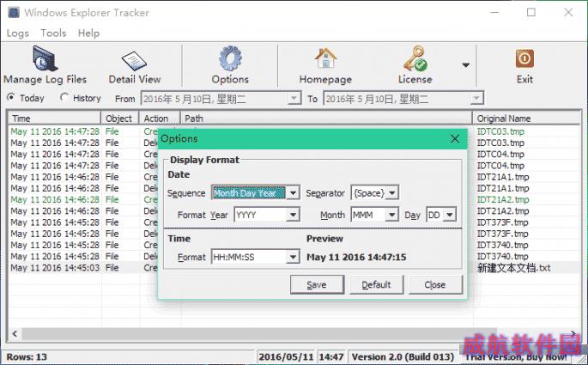Image resolution: width=588 pixels, height=365 pixels.
Task: Click Version 2.0 (Build 013) status text
Action: [x=403, y=356]
